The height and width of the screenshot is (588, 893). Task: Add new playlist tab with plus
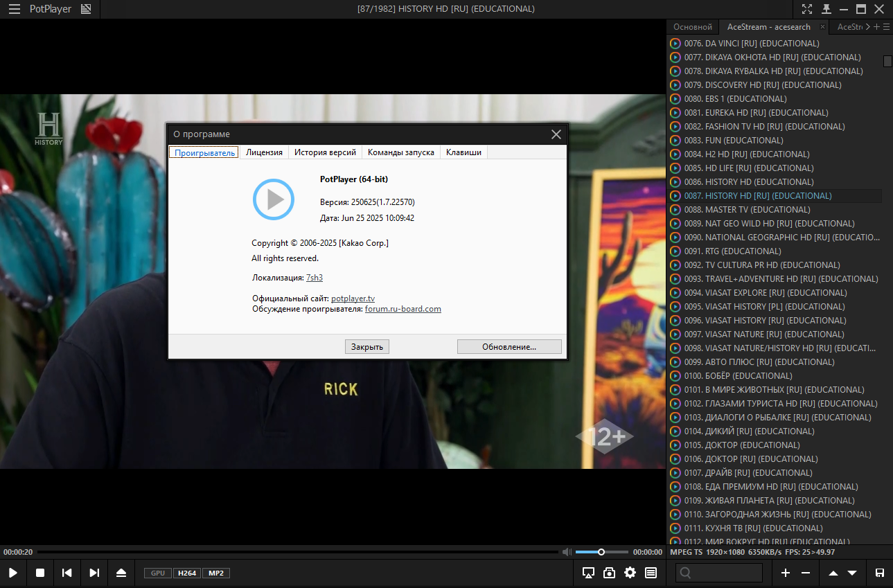coord(877,27)
